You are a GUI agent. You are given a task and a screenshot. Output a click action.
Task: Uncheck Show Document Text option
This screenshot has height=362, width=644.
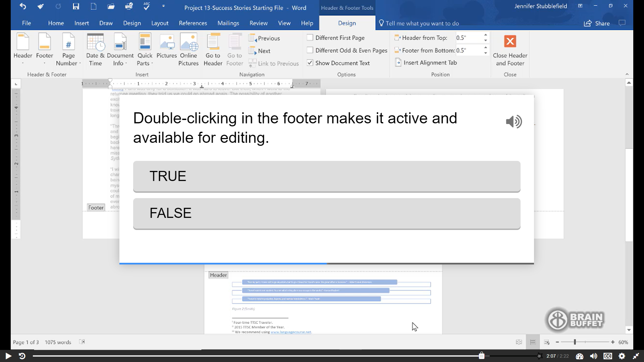pos(310,63)
